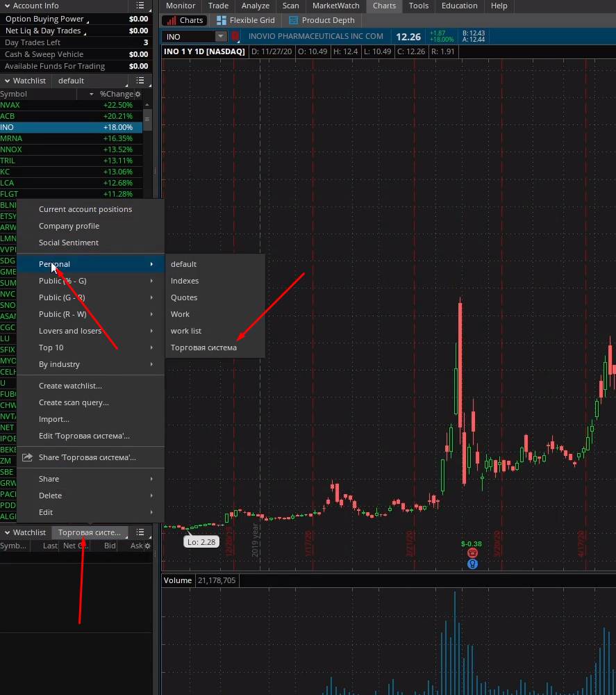The image size is (616, 695).
Task: Open the INO symbol dropdown arrow
Action: pos(221,37)
